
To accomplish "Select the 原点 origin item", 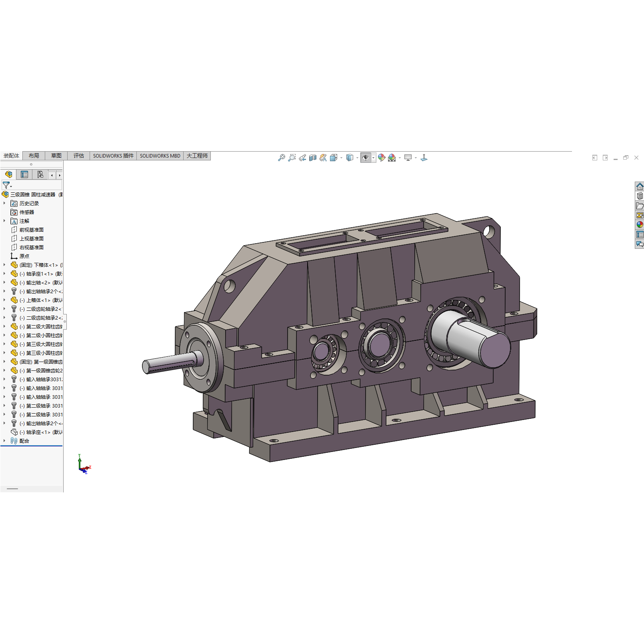I will [x=24, y=256].
